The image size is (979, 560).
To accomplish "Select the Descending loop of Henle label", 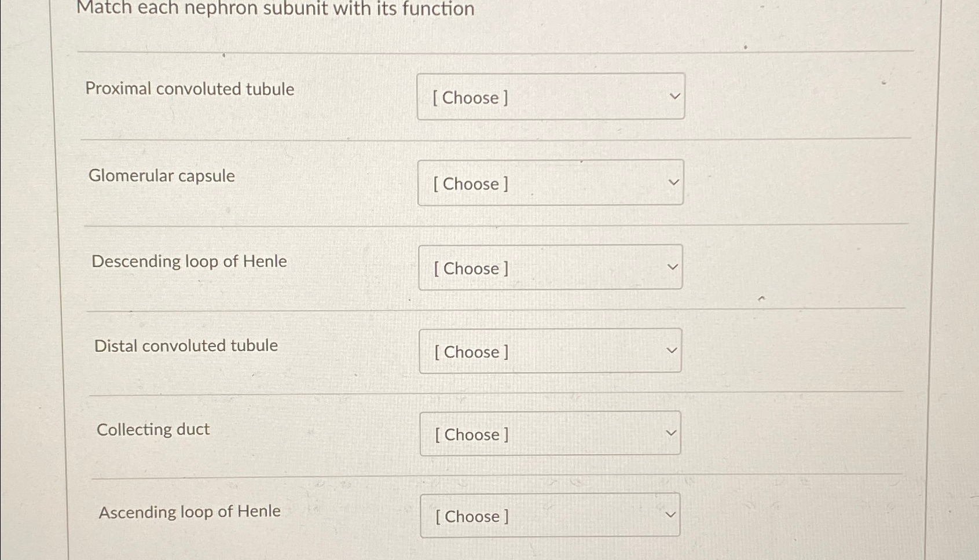I will (x=189, y=261).
